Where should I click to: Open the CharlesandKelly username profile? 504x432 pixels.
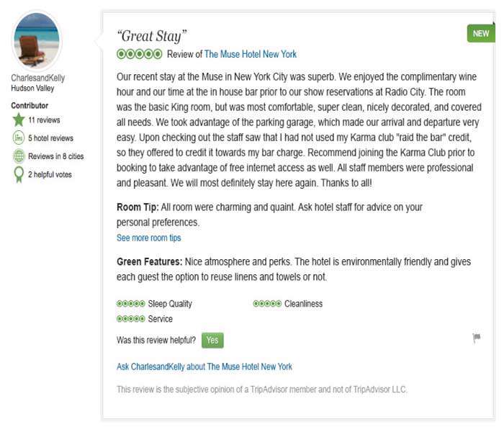38,78
